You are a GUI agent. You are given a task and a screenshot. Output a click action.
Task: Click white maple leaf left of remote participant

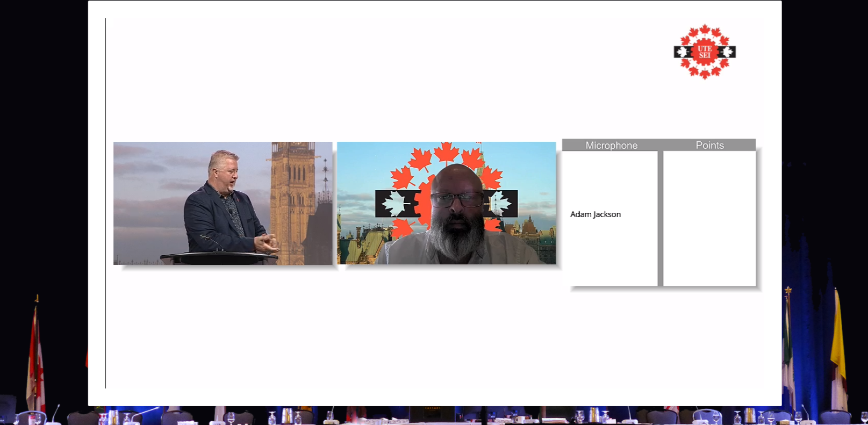(x=395, y=204)
